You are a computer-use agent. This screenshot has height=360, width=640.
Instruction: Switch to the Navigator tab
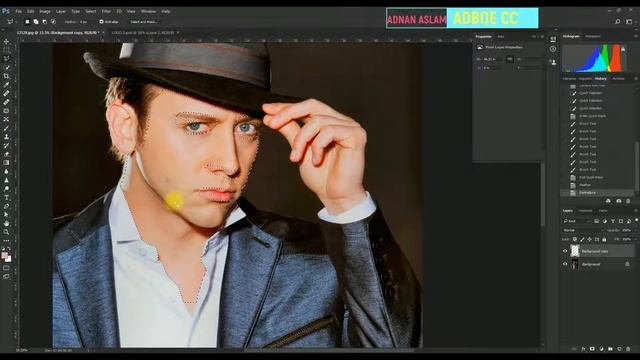(x=593, y=36)
